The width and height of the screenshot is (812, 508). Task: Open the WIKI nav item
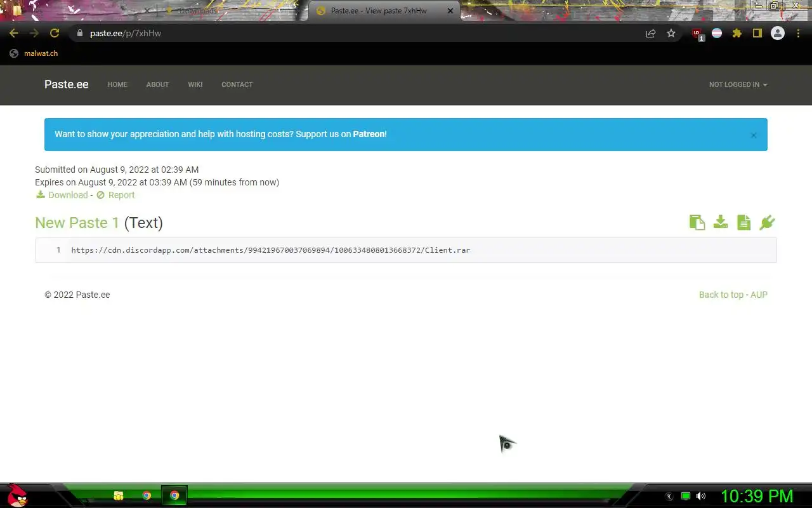tap(195, 84)
